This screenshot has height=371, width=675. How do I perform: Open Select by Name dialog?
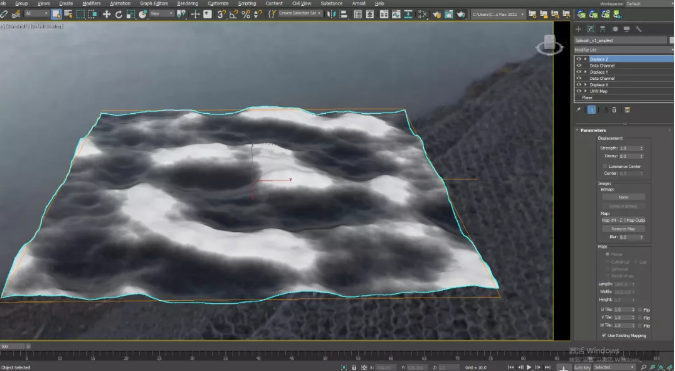(x=68, y=14)
